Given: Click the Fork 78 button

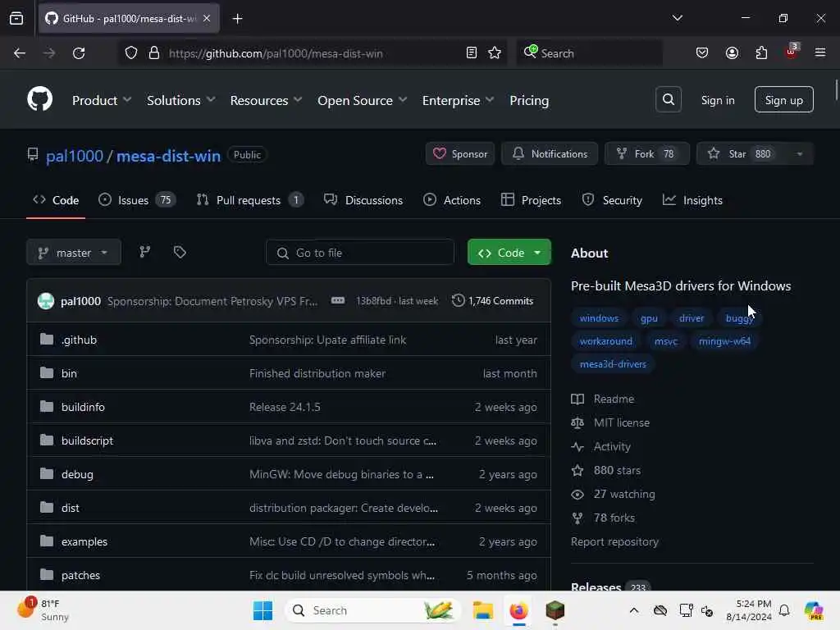Looking at the screenshot, I should coord(646,153).
